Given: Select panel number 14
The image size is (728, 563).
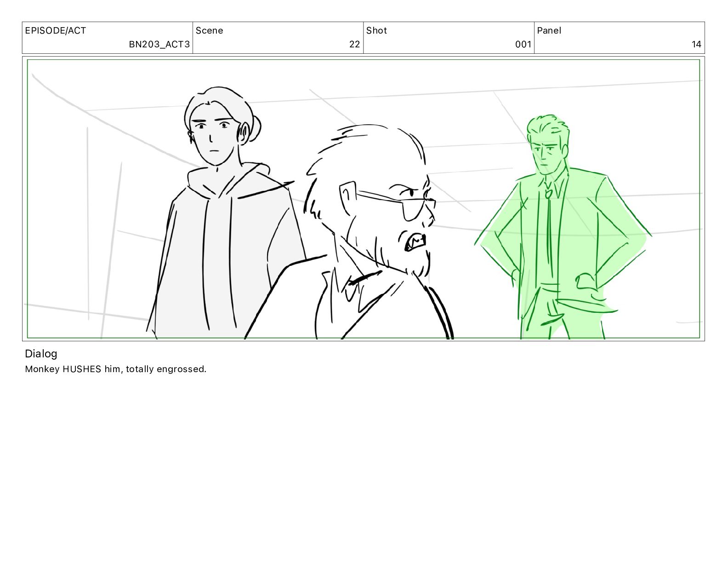Looking at the screenshot, I should [x=696, y=44].
